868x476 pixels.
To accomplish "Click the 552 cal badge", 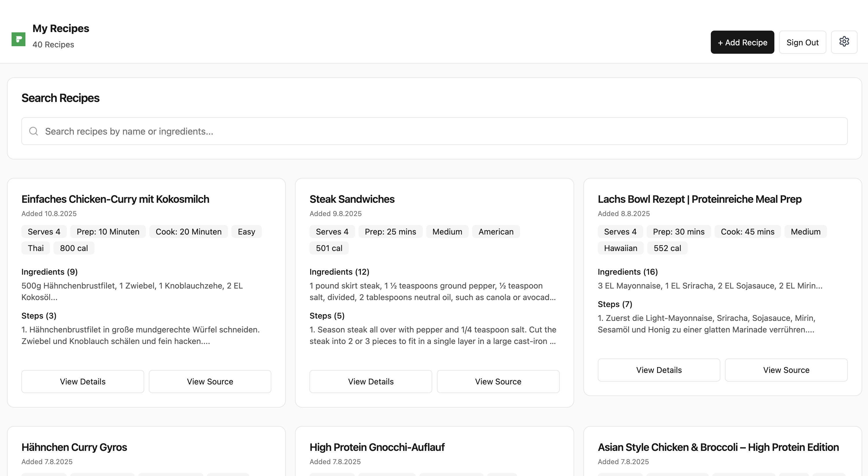I will [x=667, y=248].
